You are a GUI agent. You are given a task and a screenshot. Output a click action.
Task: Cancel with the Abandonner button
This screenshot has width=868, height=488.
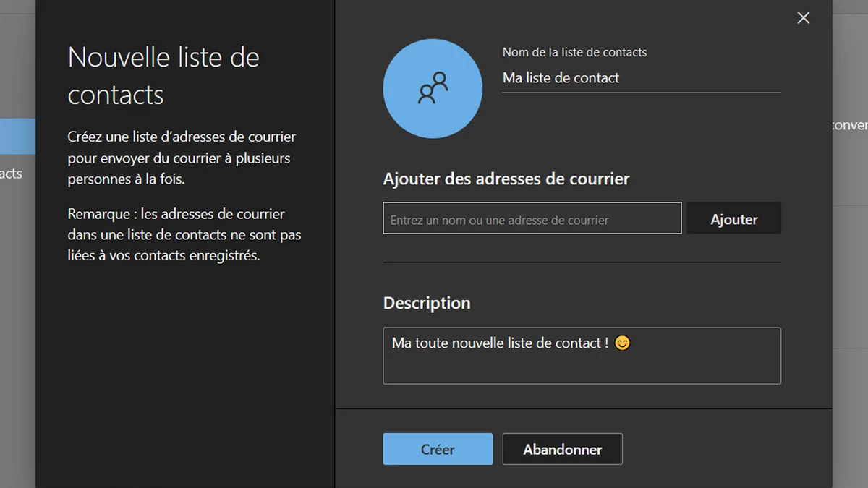(562, 449)
